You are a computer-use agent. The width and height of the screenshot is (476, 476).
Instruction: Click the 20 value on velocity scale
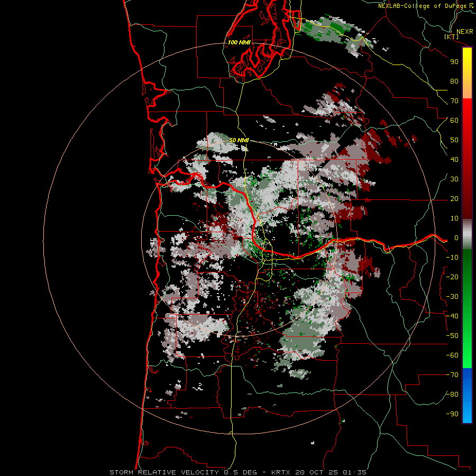454,199
